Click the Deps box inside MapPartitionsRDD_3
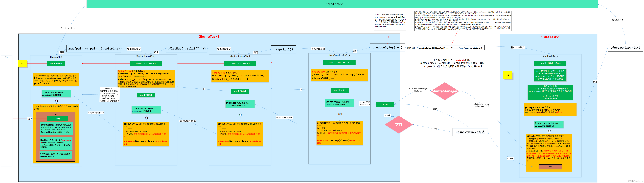Image resolution: width=644 pixels, height=183 pixels. [340, 90]
